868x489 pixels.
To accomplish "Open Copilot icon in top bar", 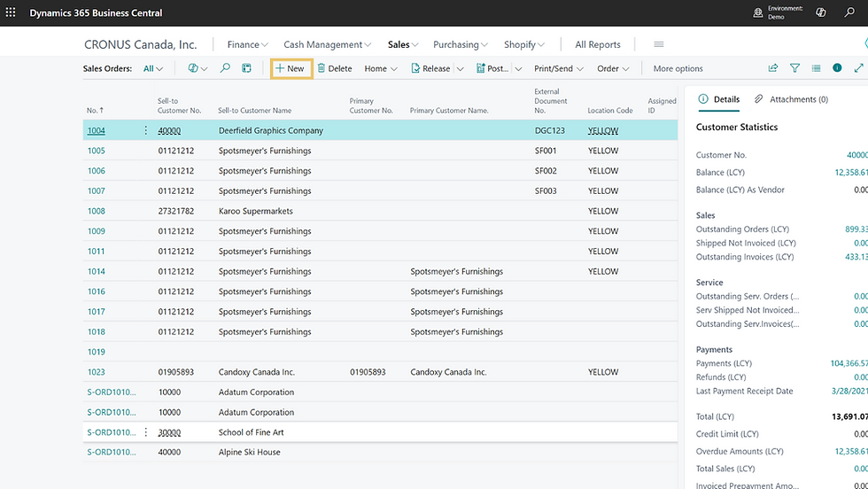I will tap(821, 12).
